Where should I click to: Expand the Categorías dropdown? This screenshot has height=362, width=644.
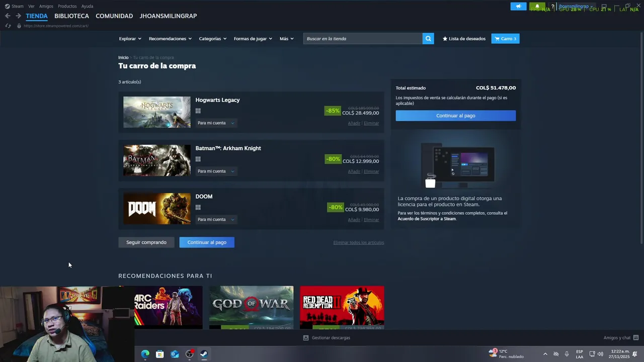(x=212, y=39)
